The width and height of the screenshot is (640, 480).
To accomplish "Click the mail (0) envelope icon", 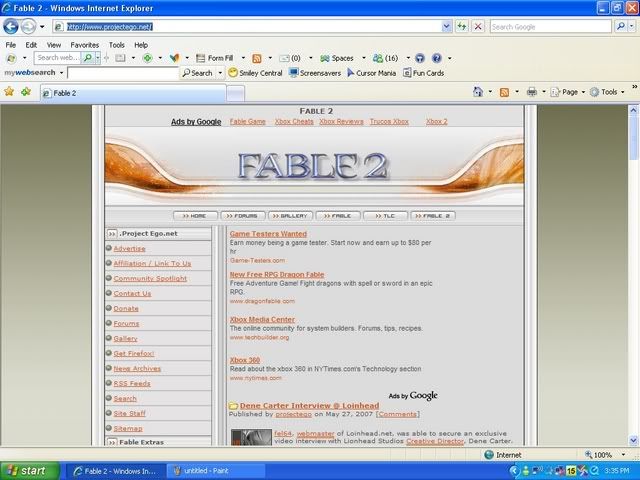I will pos(284,58).
